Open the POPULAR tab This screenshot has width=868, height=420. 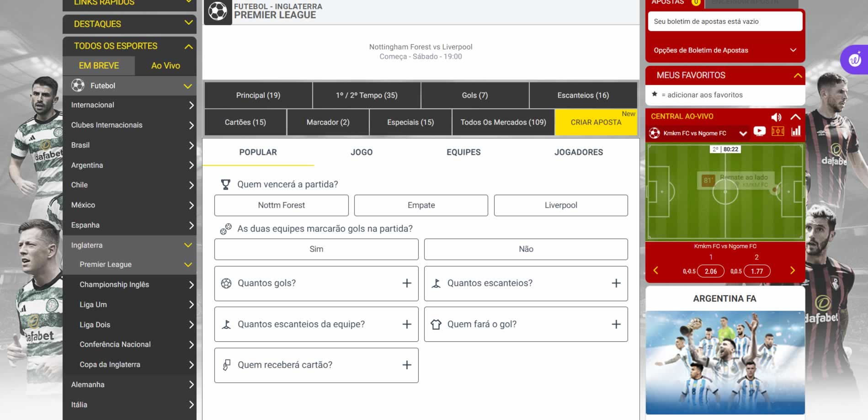point(258,152)
